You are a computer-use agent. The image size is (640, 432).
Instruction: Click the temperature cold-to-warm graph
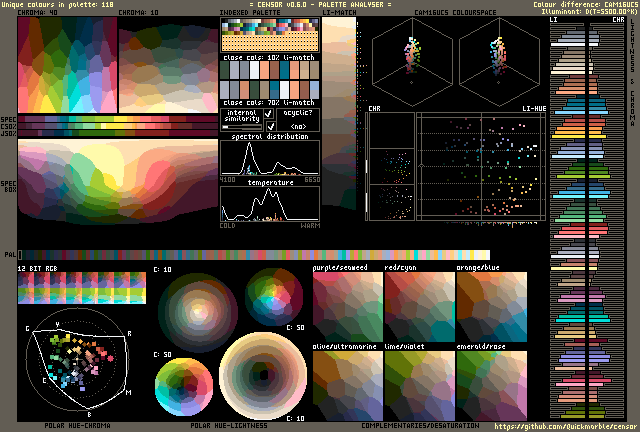coord(269,204)
